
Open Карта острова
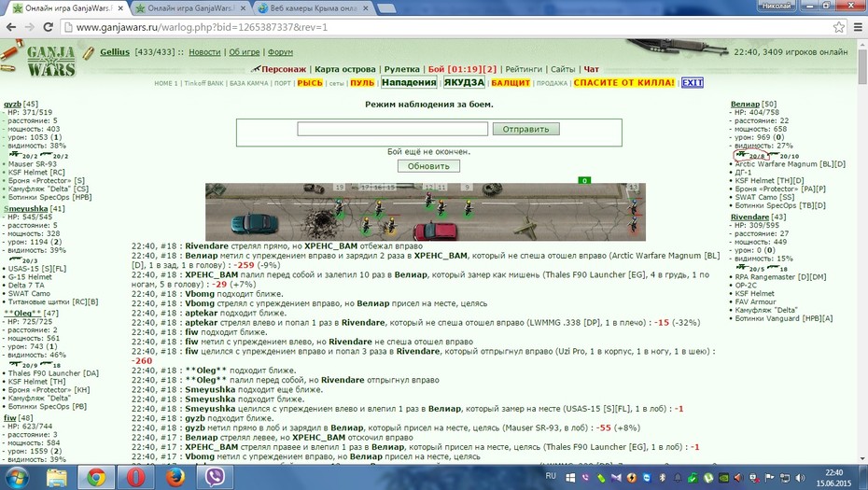pos(345,69)
